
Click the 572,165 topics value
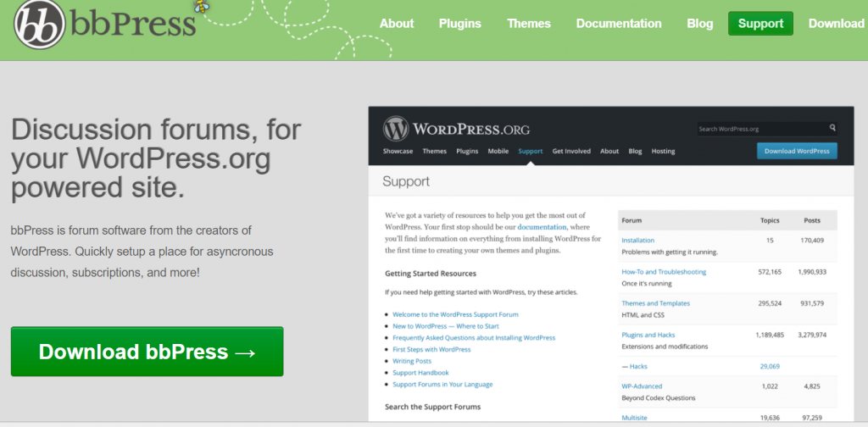(770, 272)
